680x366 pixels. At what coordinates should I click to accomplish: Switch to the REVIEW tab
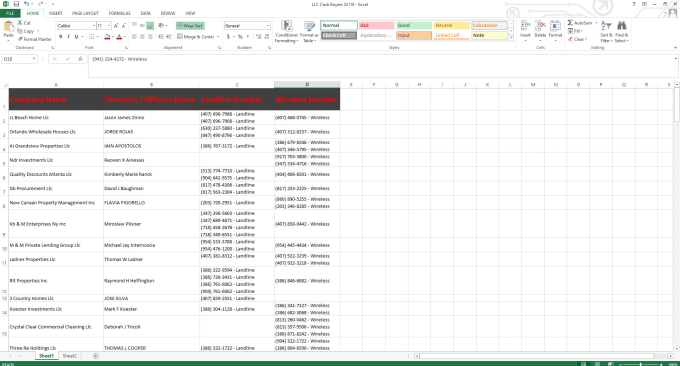point(168,13)
